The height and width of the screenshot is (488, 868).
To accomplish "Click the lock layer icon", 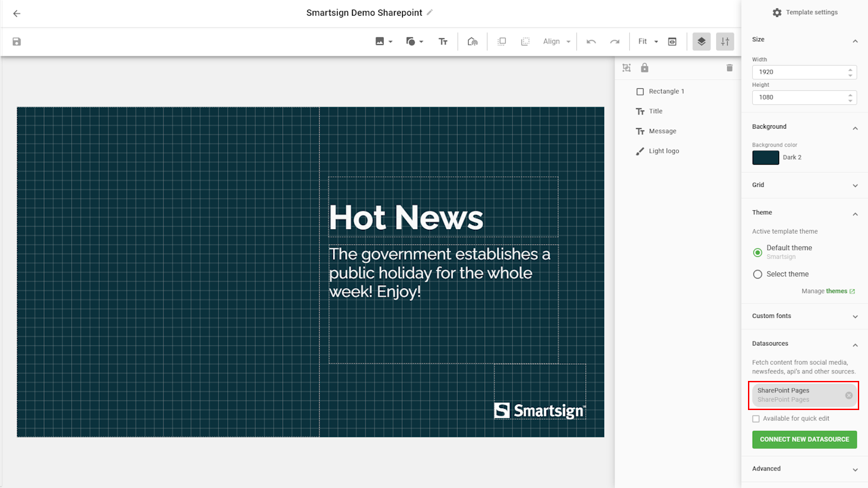I will [x=644, y=68].
